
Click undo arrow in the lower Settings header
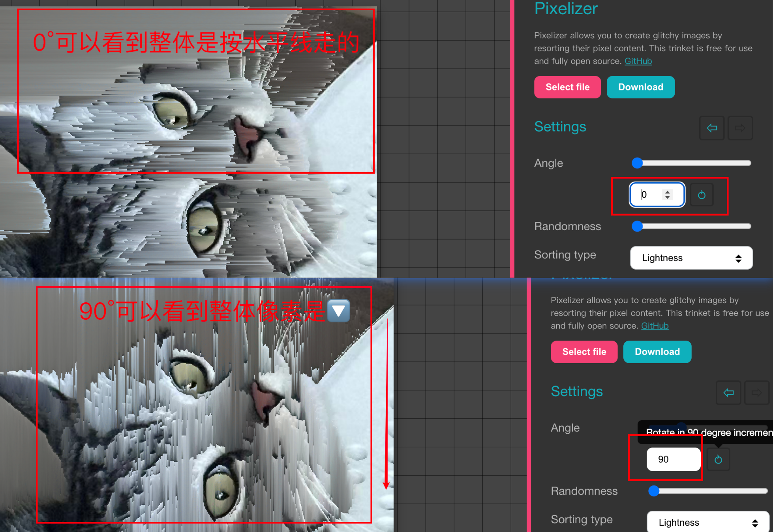tap(728, 393)
